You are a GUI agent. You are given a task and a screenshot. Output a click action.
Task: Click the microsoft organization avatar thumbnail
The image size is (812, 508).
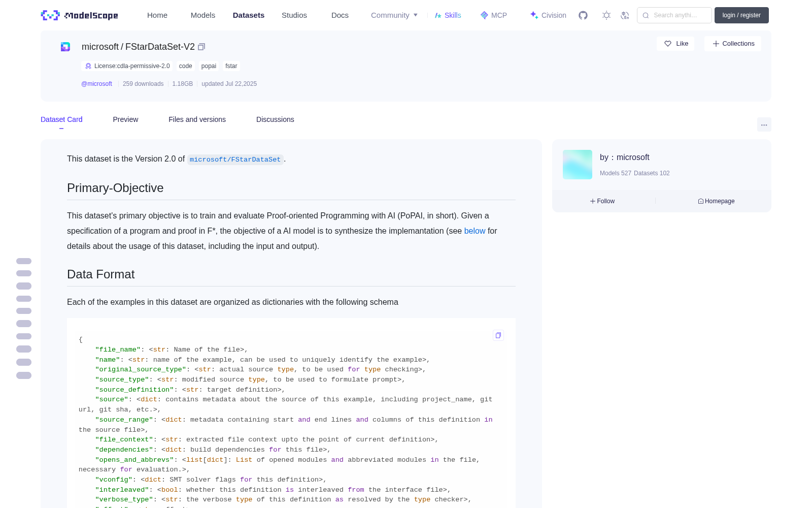(x=578, y=165)
